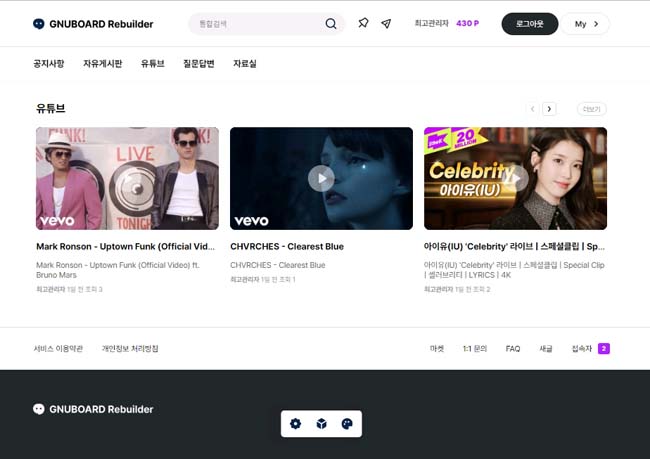Go to next YouTube slide
This screenshot has height=459, width=650.
549,109
